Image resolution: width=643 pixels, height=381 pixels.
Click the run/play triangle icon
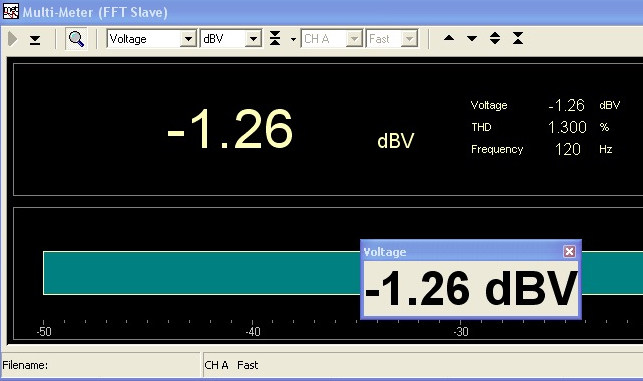click(13, 39)
